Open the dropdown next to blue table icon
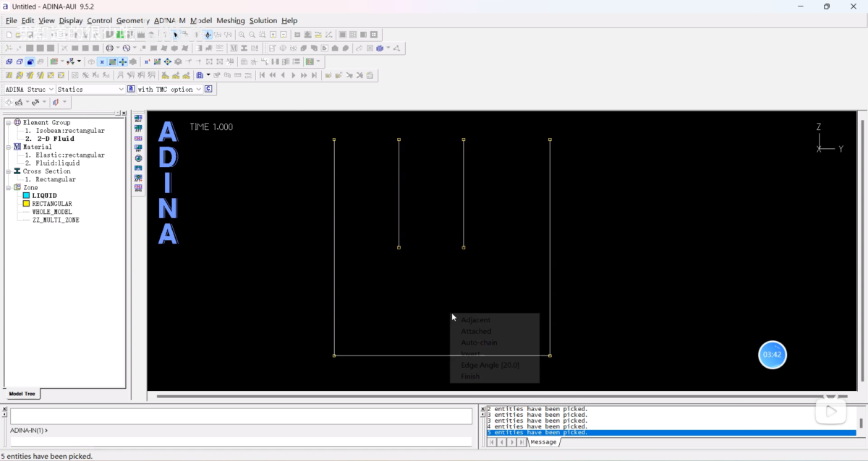Viewport: 868px width, 461px height. [x=208, y=75]
